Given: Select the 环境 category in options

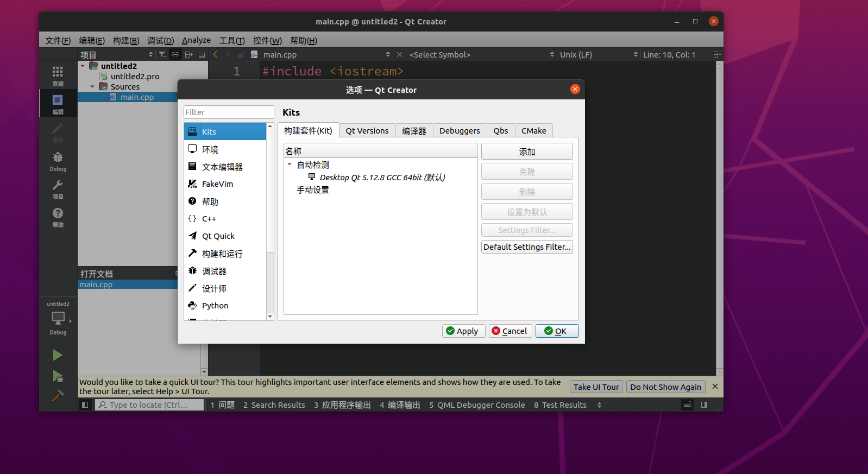Looking at the screenshot, I should [225, 149].
